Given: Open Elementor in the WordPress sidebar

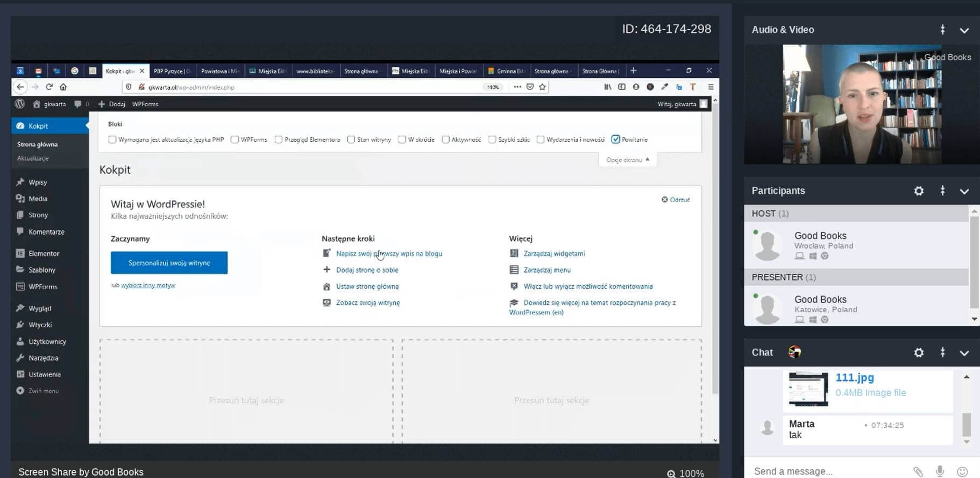Looking at the screenshot, I should 44,253.
